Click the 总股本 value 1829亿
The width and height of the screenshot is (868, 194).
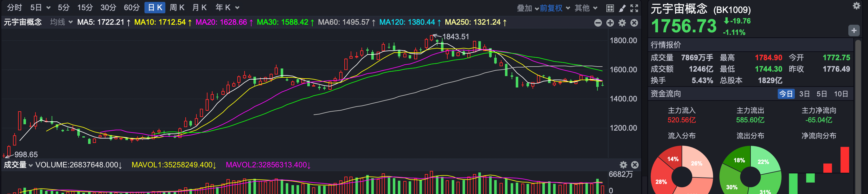(770, 81)
